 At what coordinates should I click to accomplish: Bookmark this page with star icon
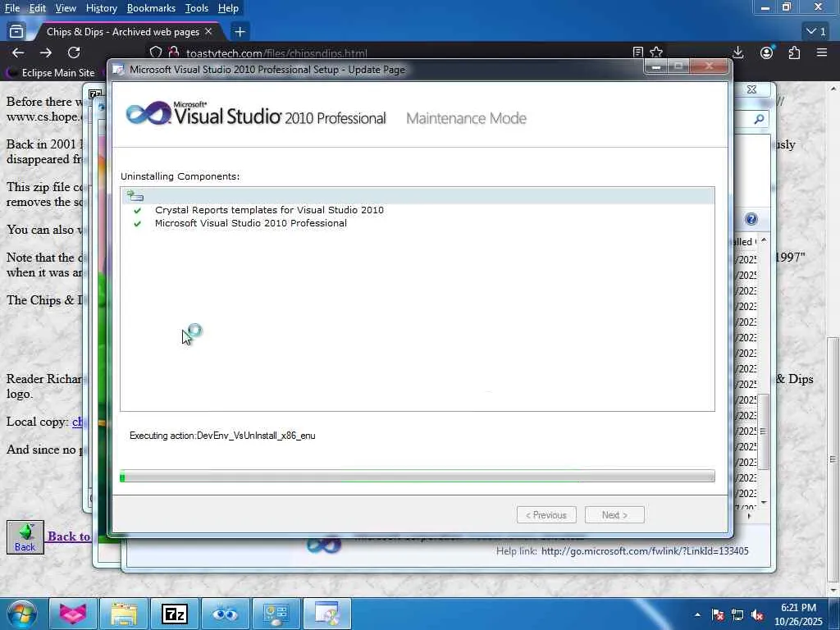point(656,52)
